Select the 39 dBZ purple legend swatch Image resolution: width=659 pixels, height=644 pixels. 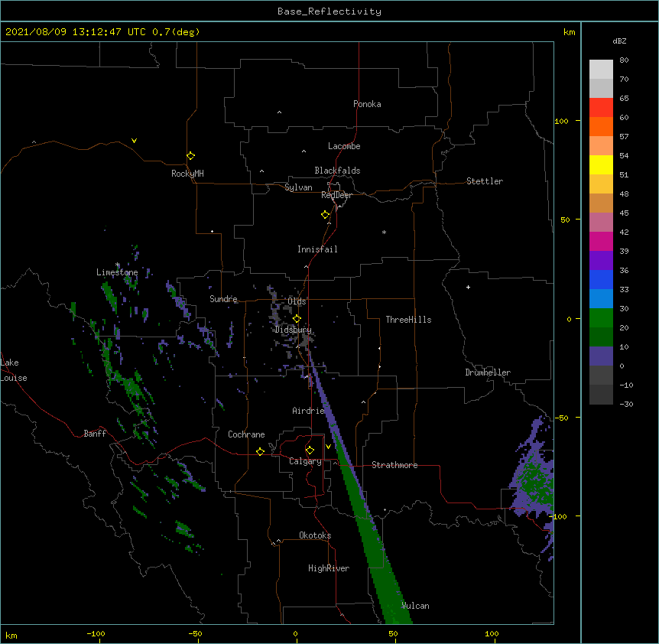[601, 260]
